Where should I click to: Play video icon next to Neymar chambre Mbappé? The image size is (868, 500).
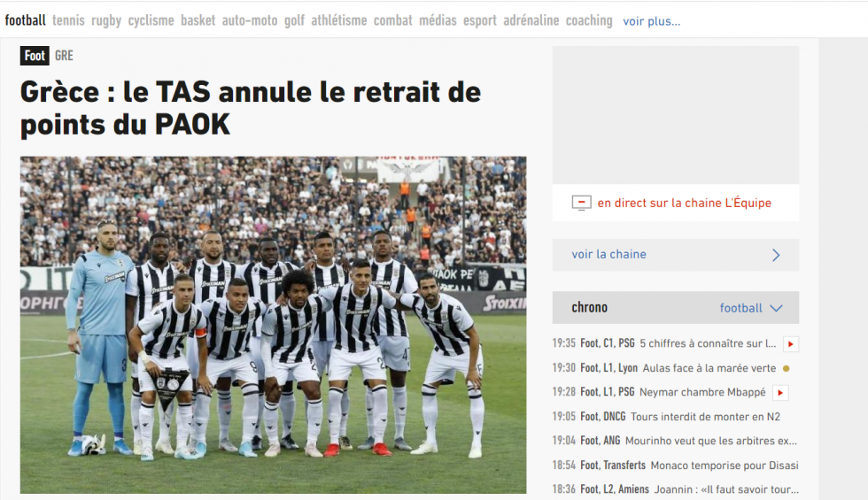(780, 393)
